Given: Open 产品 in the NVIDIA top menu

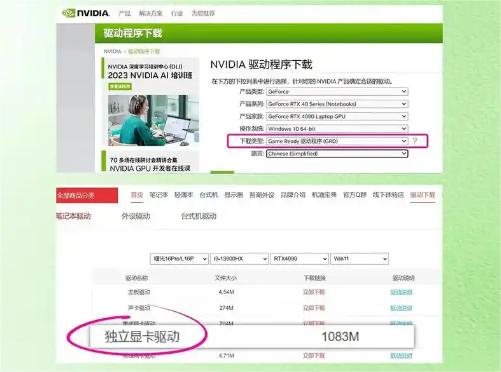Looking at the screenshot, I should pyautogui.click(x=125, y=13).
